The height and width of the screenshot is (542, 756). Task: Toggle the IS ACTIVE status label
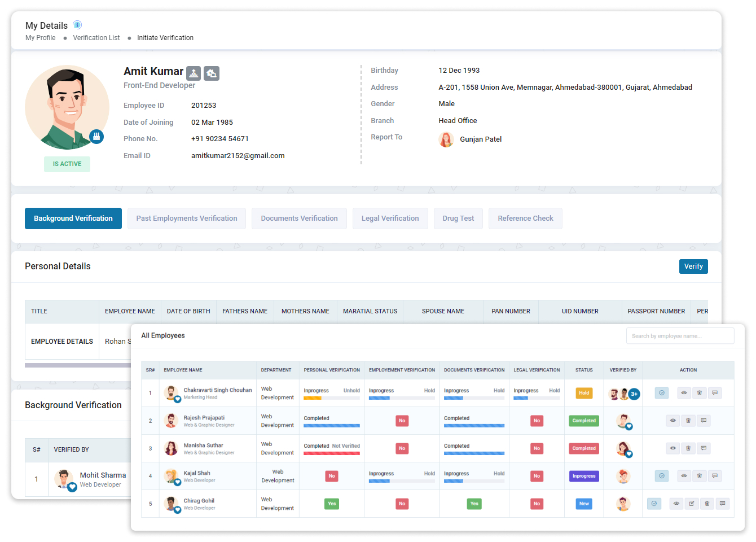click(67, 164)
